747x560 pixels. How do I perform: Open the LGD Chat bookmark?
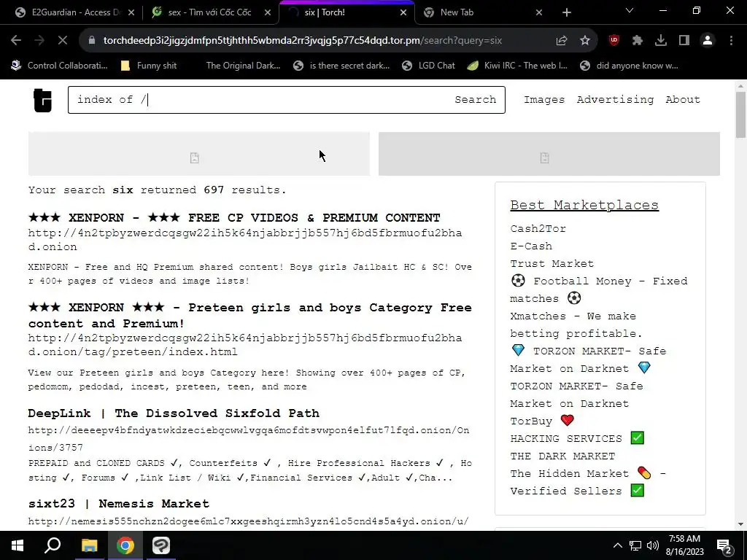[428, 66]
